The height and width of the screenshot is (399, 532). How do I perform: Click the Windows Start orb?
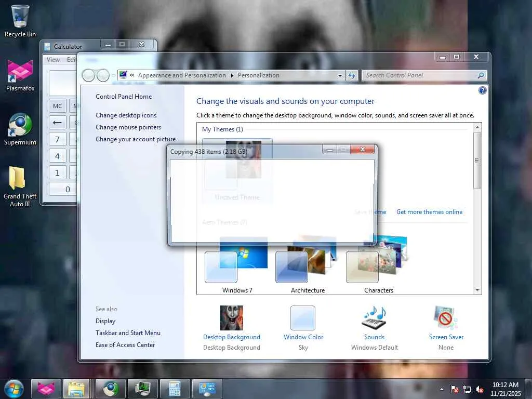(14, 389)
